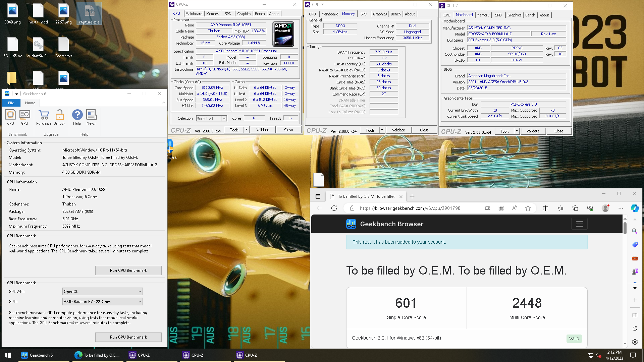Open capture.exe desktop icon

click(89, 14)
